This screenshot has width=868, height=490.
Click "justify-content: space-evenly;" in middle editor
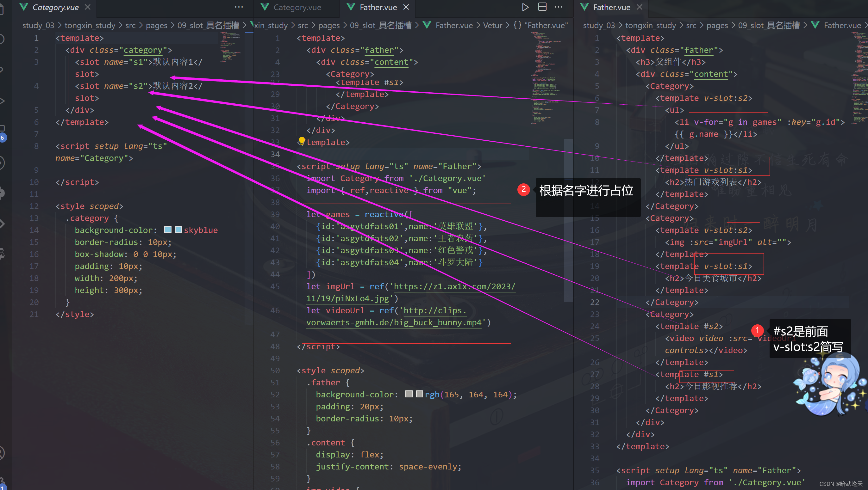coord(389,466)
